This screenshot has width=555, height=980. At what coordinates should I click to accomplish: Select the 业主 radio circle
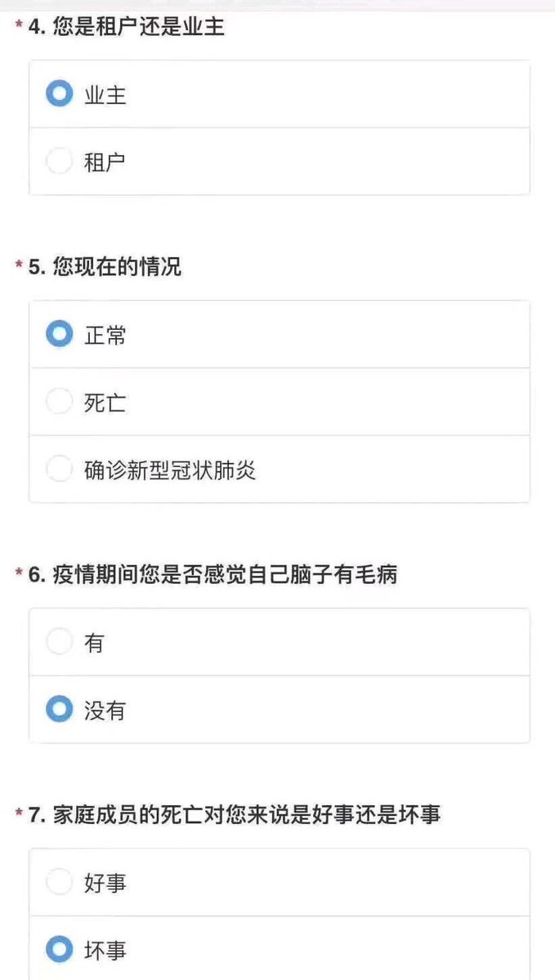pos(59,95)
